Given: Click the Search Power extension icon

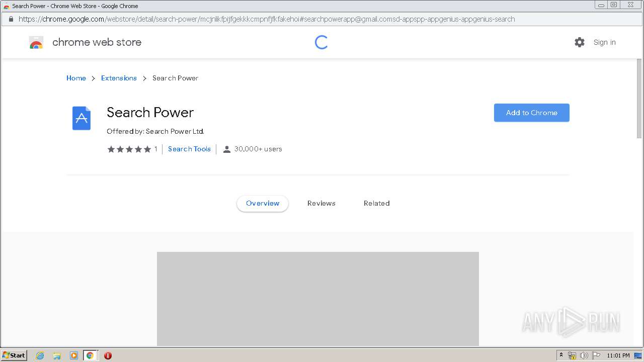Looking at the screenshot, I should point(82,118).
